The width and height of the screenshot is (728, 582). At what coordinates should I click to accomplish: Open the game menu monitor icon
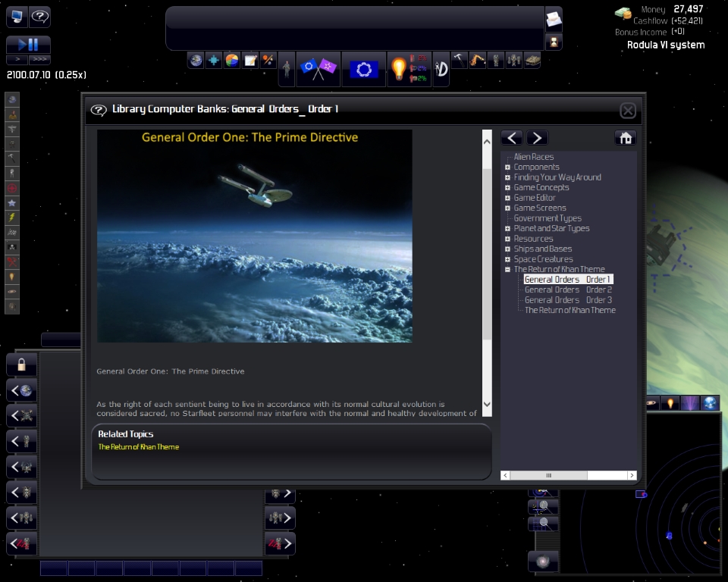point(17,17)
